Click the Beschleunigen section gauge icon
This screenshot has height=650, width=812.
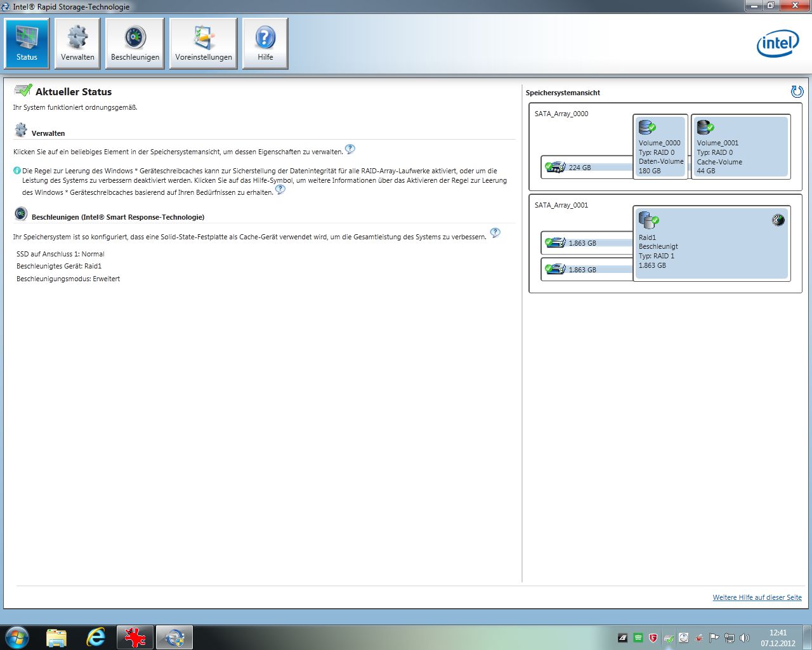[x=21, y=214]
